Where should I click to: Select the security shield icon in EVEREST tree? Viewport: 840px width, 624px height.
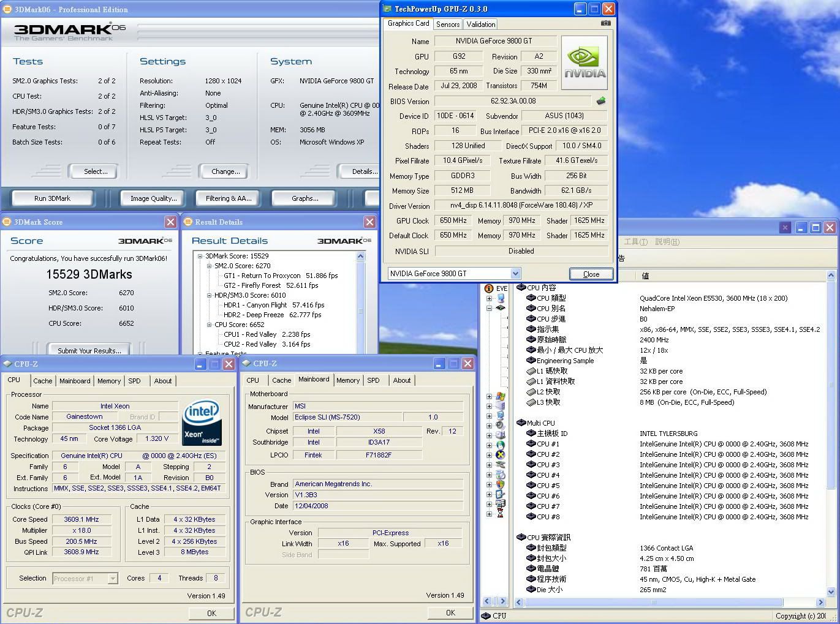pyautogui.click(x=501, y=484)
